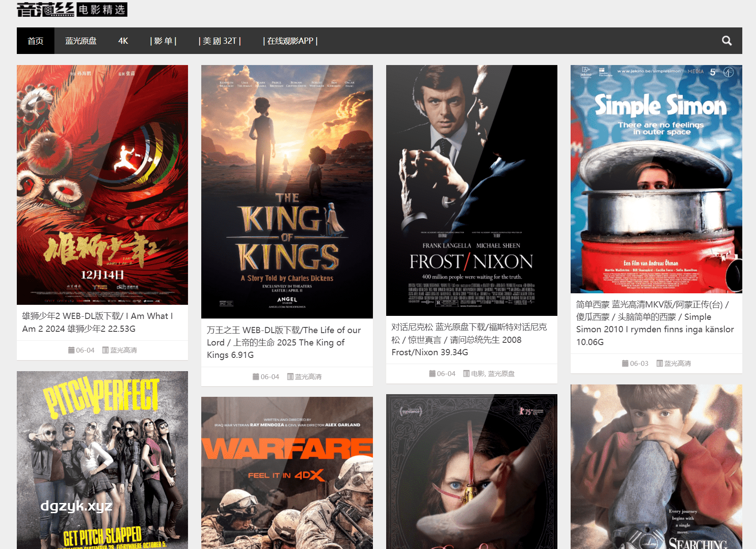
Task: Open the Sundance film poster with red sword
Action: 472,472
